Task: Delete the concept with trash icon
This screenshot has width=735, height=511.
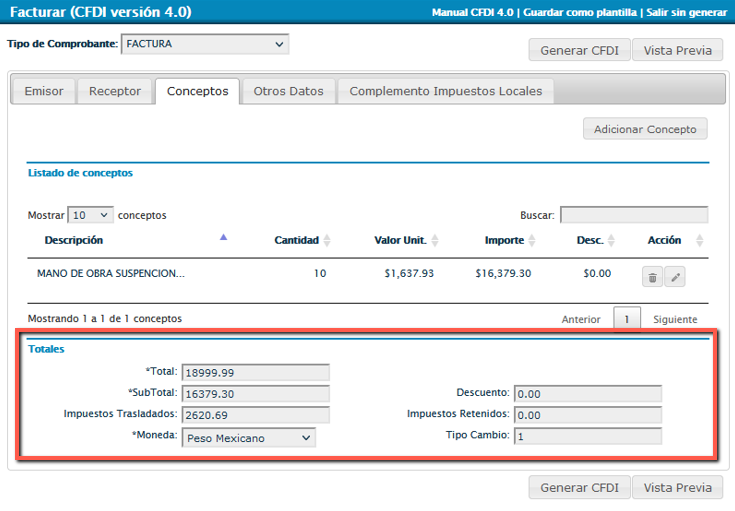Action: pos(652,277)
